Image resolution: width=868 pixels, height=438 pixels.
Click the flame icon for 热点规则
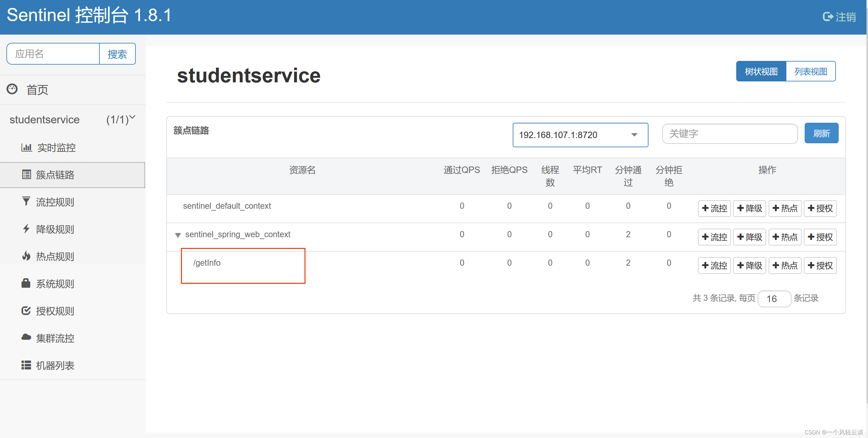click(x=26, y=256)
